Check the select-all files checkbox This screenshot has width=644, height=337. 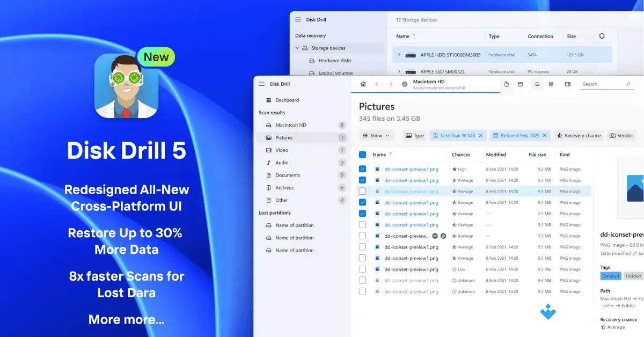pyautogui.click(x=362, y=154)
